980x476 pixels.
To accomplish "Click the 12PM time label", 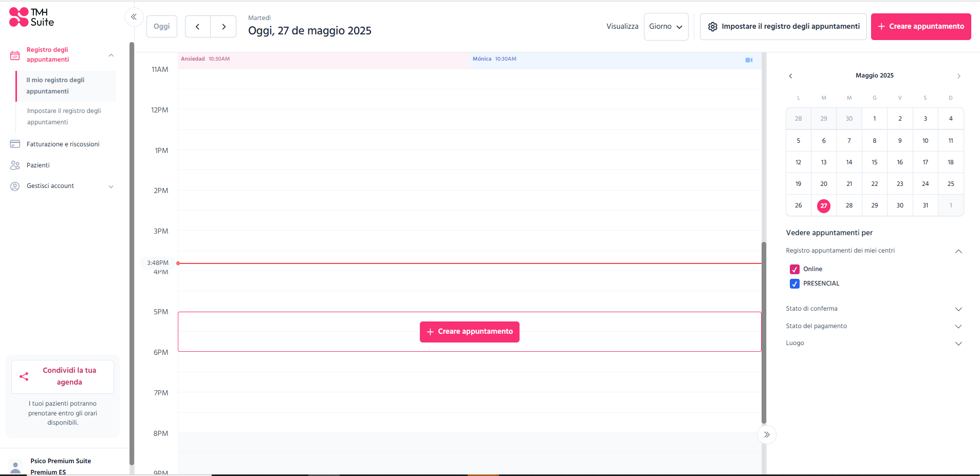I will [x=160, y=110].
